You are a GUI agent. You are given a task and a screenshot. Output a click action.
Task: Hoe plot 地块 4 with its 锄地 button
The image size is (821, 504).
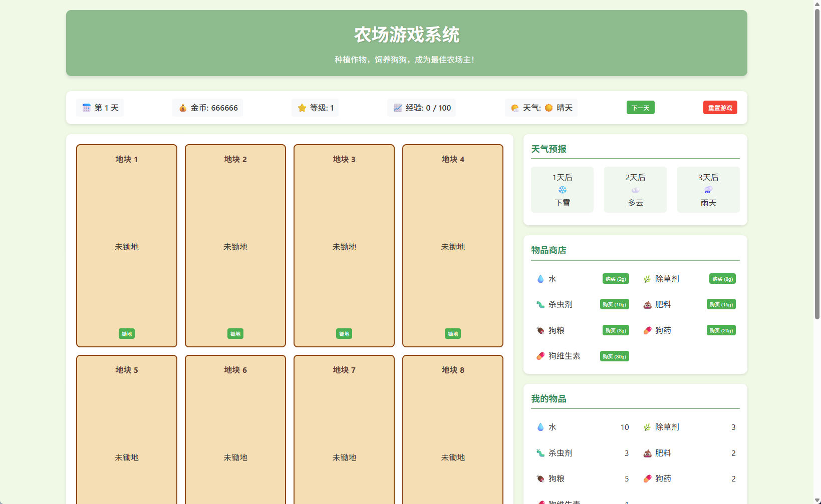[453, 334]
